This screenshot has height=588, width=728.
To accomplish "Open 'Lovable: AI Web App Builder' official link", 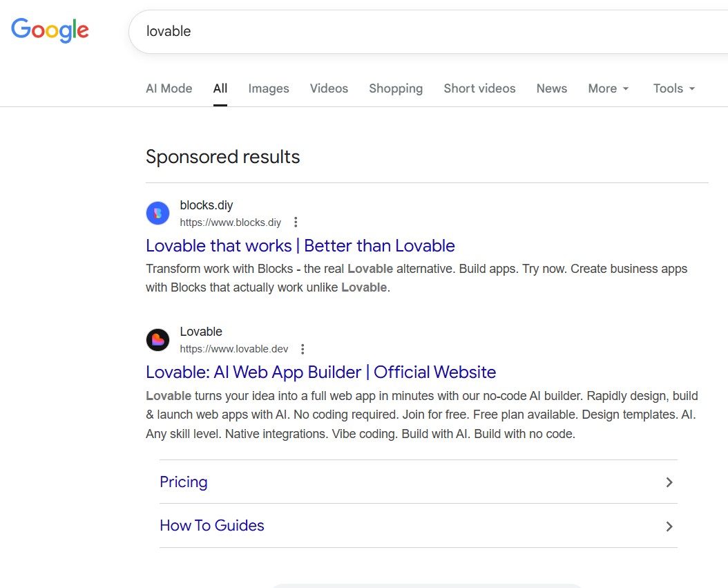I will pos(320,372).
